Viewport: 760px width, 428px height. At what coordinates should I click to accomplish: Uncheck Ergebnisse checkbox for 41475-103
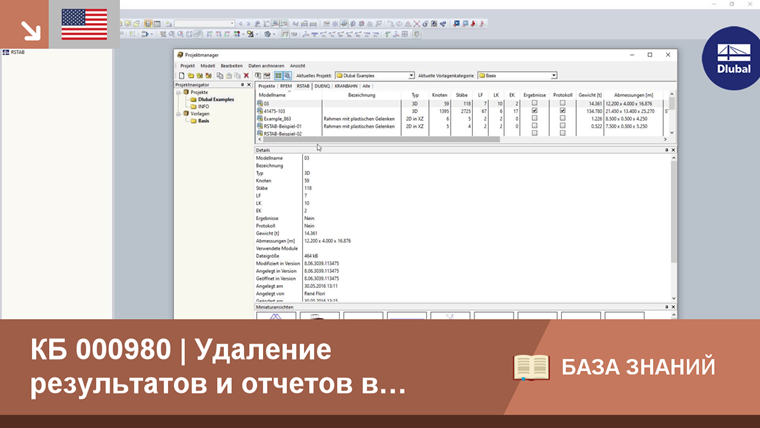pyautogui.click(x=535, y=111)
